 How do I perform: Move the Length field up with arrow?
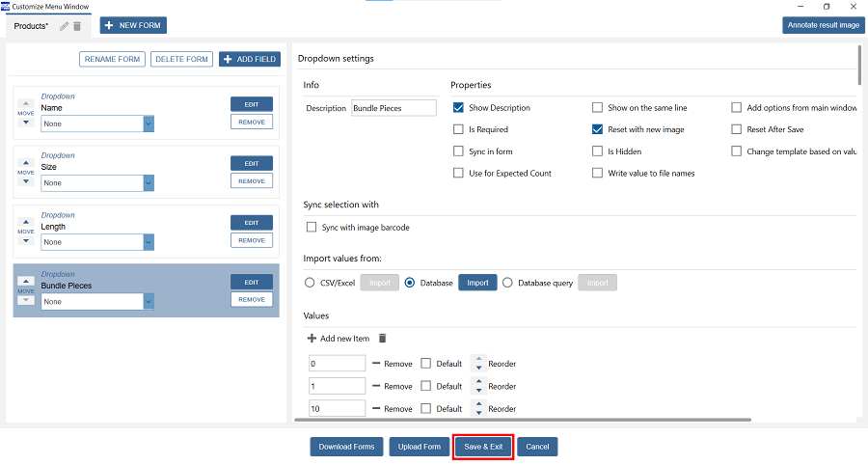(x=26, y=221)
